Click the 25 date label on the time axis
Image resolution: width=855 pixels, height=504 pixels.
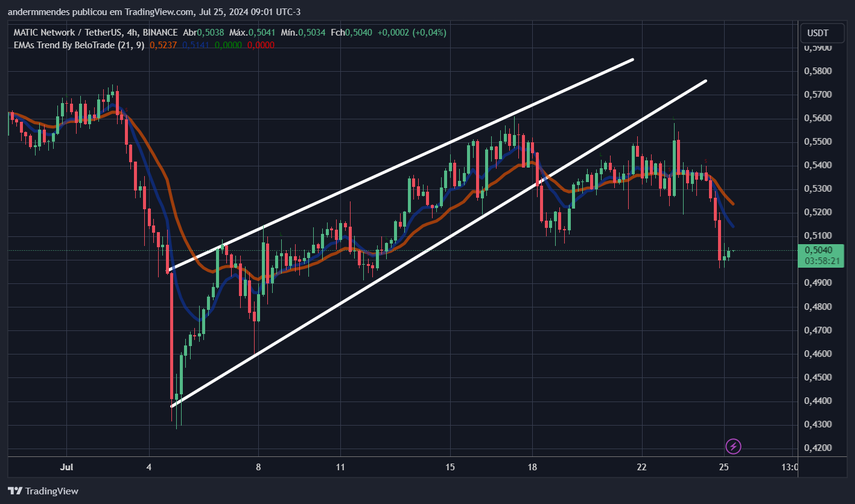pos(725,467)
